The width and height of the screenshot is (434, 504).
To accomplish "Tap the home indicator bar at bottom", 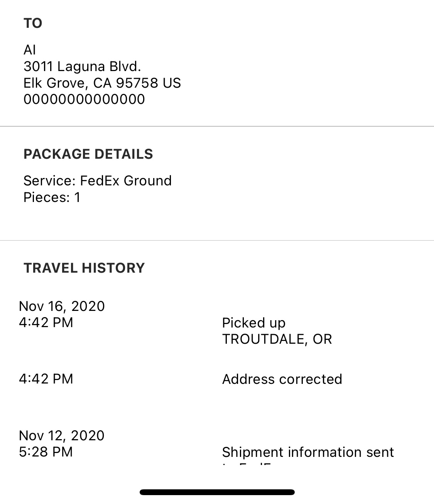I will [217, 492].
